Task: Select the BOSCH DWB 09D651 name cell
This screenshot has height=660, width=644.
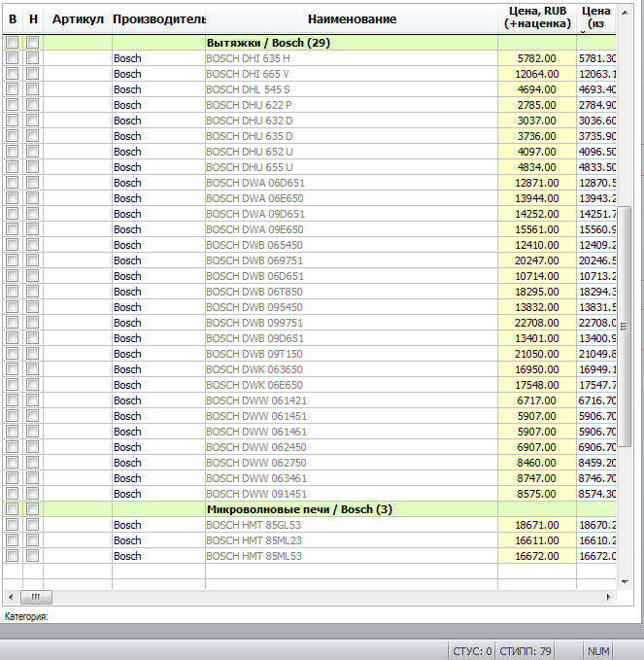Action: tap(352, 338)
